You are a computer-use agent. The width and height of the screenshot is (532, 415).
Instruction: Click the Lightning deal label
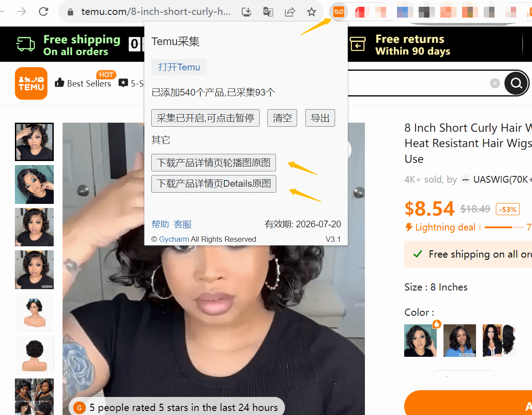445,227
